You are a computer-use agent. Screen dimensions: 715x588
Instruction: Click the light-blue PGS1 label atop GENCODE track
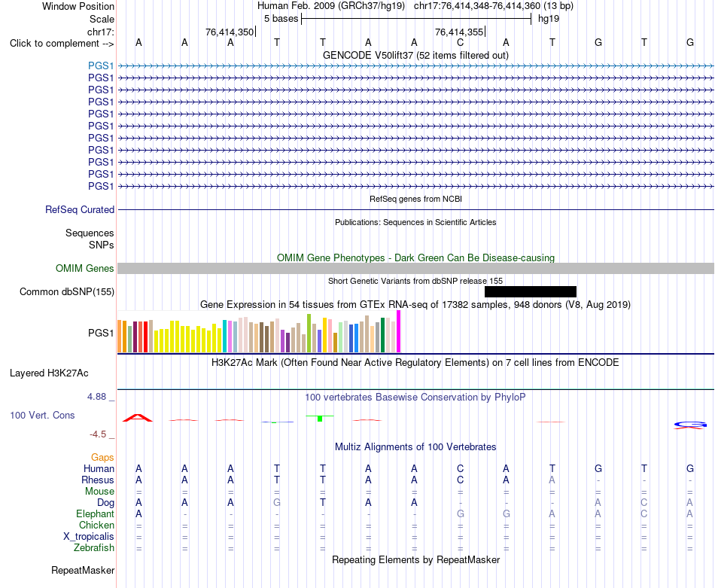[x=101, y=66]
